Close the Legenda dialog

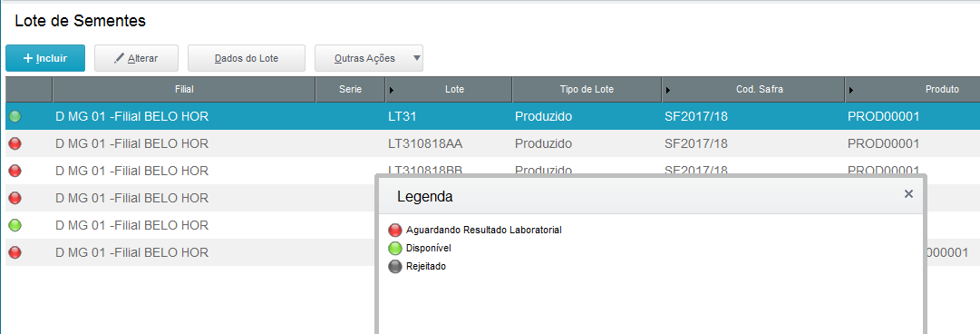point(908,194)
